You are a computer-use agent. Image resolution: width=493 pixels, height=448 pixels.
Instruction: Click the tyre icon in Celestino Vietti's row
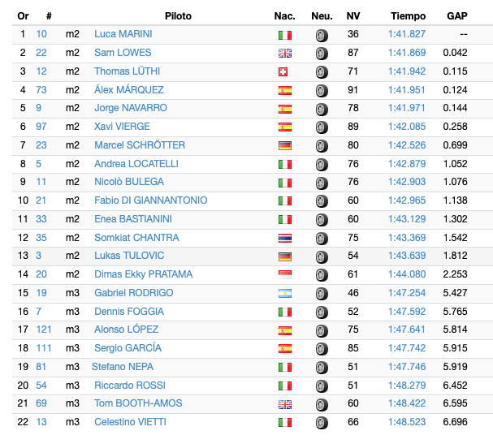[x=322, y=423]
